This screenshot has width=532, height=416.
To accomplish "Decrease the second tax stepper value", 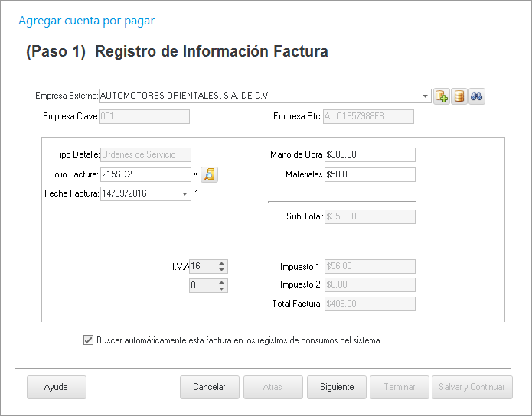I will pyautogui.click(x=221, y=289).
